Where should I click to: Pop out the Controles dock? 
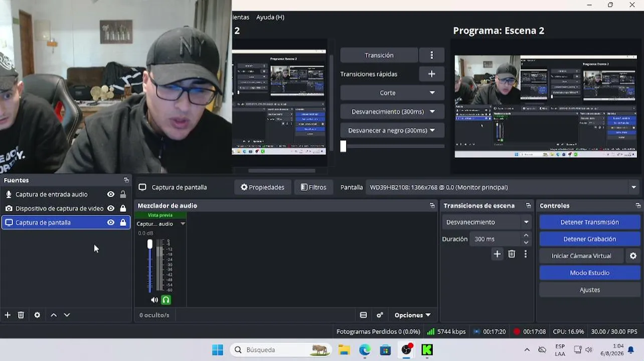(x=638, y=206)
